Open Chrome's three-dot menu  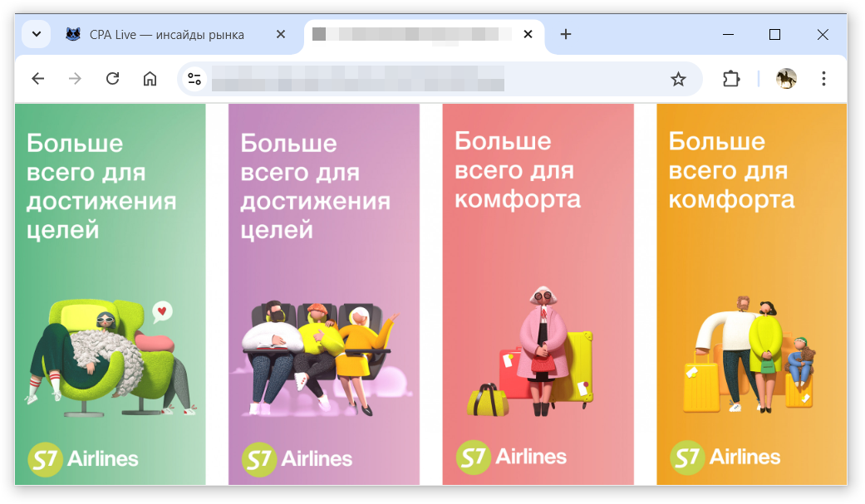[823, 79]
